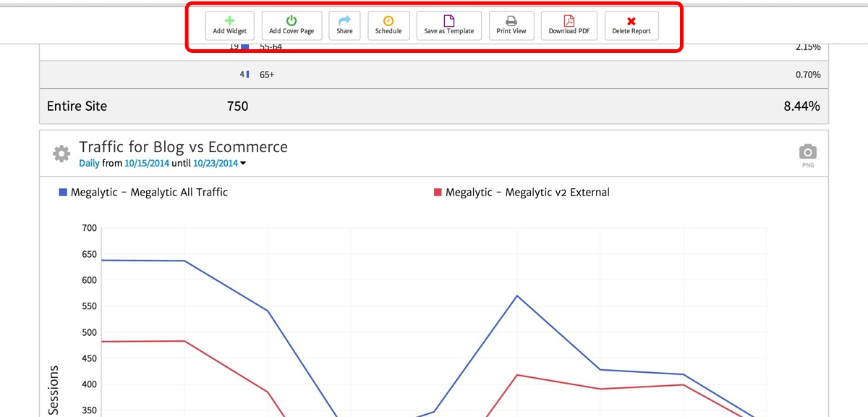The width and height of the screenshot is (868, 417).
Task: Click the Add Widget icon
Action: [229, 20]
